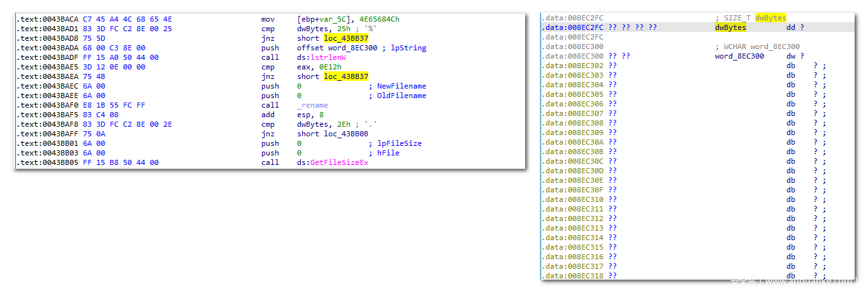Select dwBytes in the cmp 2Eh instruction
Image resolution: width=868 pixels, height=293 pixels.
coord(312,124)
